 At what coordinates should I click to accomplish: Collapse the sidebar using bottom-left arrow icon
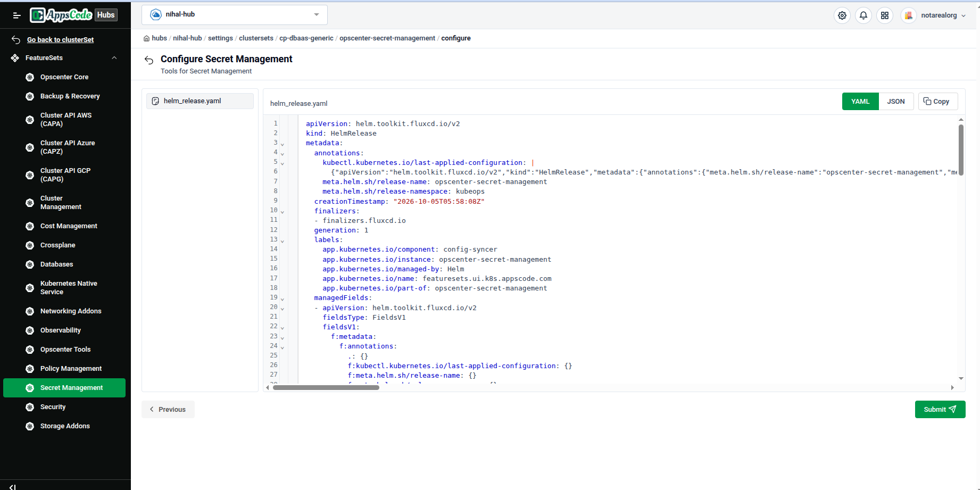click(x=12, y=486)
